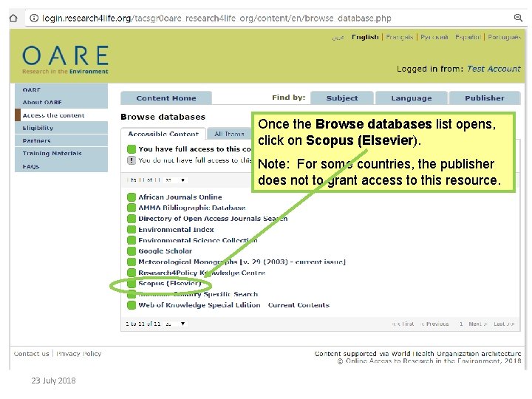Switch language to English
Image resolution: width=532 pixels, height=399 pixels.
tap(365, 37)
